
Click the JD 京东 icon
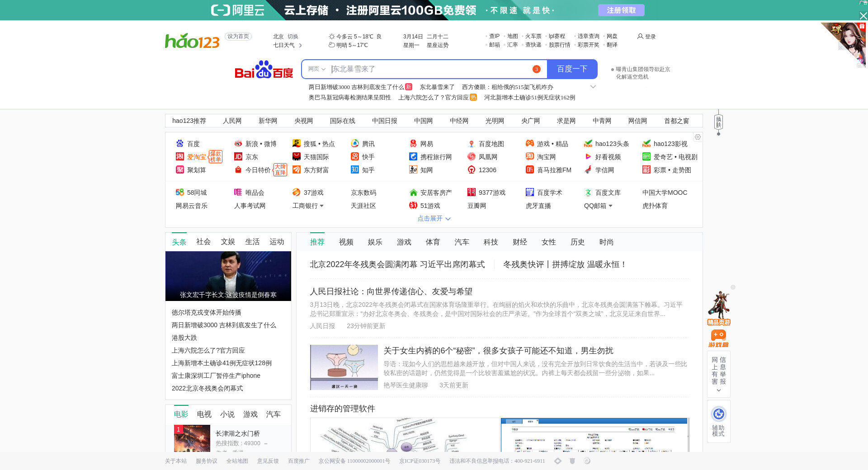click(238, 157)
